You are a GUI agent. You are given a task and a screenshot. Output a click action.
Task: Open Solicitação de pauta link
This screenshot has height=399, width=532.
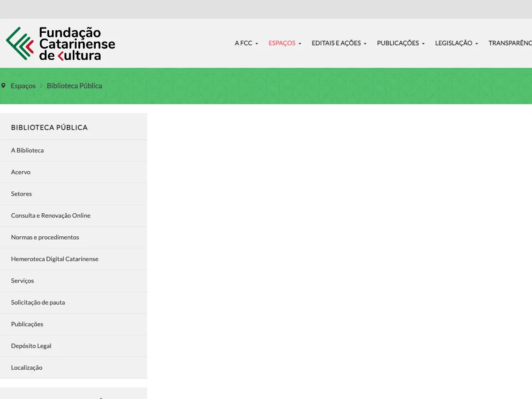[x=74, y=302]
